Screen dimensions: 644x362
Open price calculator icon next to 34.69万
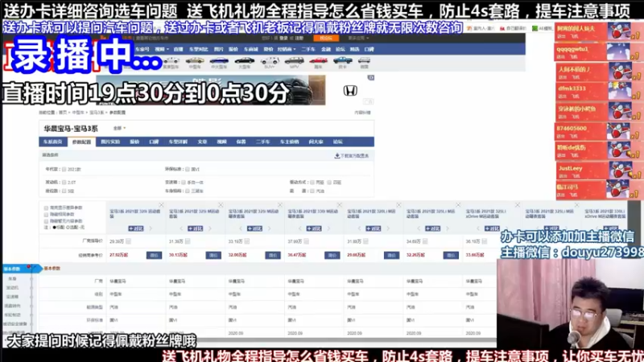click(x=425, y=241)
